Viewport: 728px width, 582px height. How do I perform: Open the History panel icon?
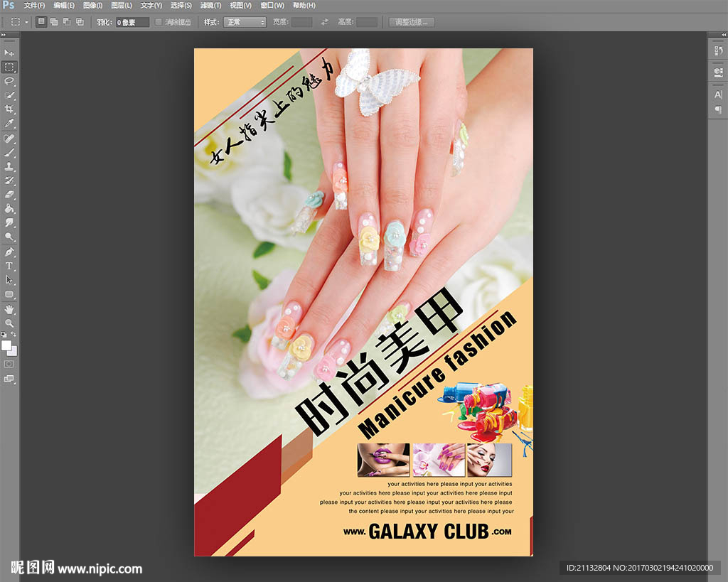[717, 51]
